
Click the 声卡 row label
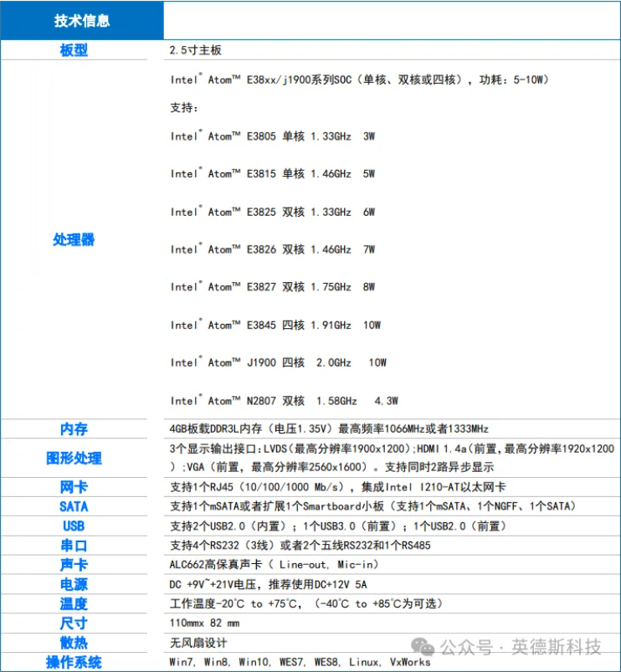coord(74,565)
